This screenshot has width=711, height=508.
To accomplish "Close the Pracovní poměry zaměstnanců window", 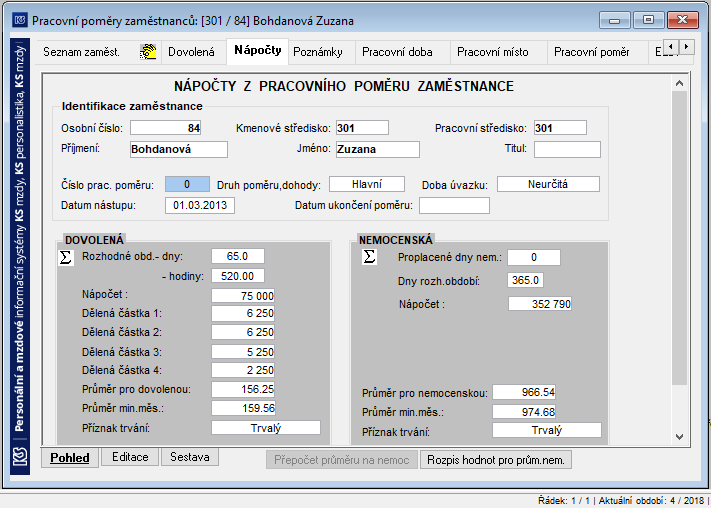I will click(682, 20).
